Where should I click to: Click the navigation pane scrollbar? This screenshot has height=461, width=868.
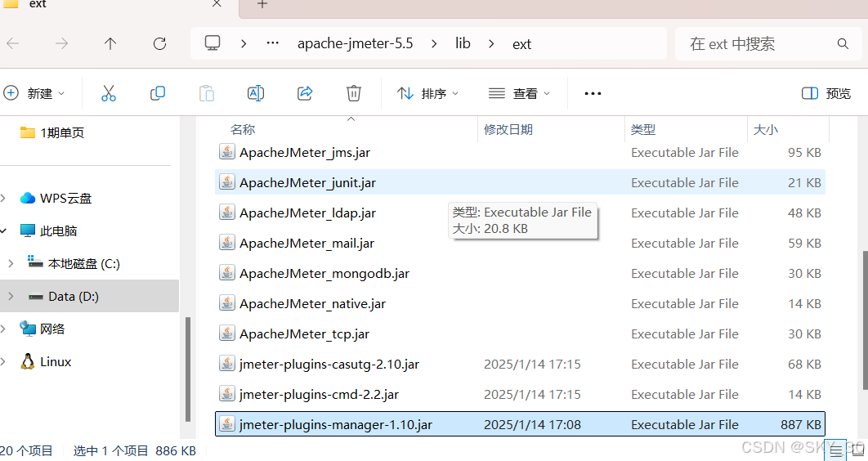click(188, 369)
